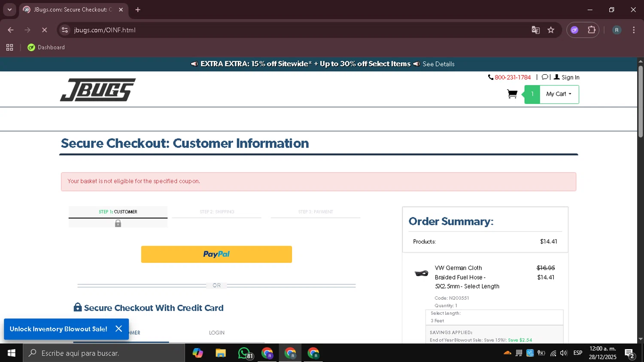This screenshot has width=644, height=362.
Task: Open the clock and date flyout
Action: point(602,353)
